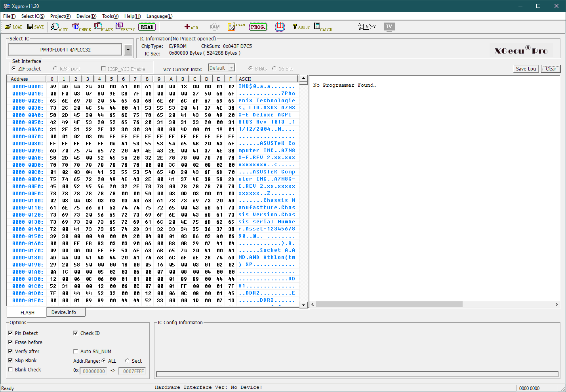
Task: Click the READ chip toolbar button
Action: [x=147, y=27]
